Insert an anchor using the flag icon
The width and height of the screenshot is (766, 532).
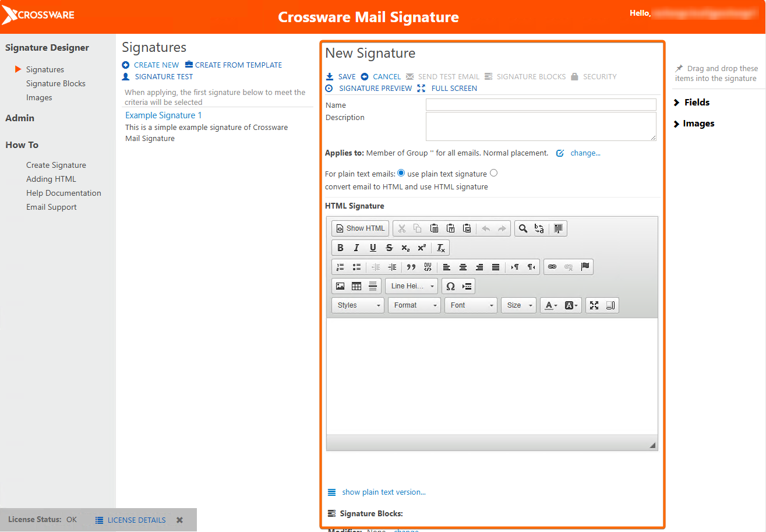[x=585, y=267]
